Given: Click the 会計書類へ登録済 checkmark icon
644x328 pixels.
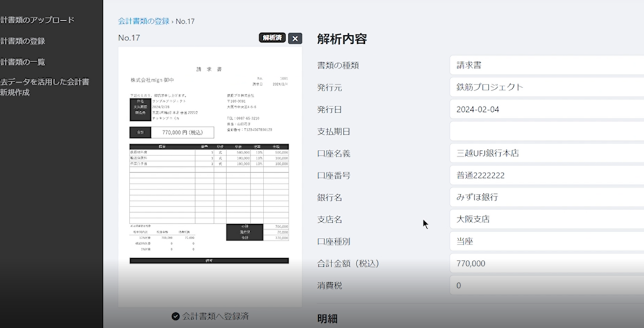Looking at the screenshot, I should (175, 316).
